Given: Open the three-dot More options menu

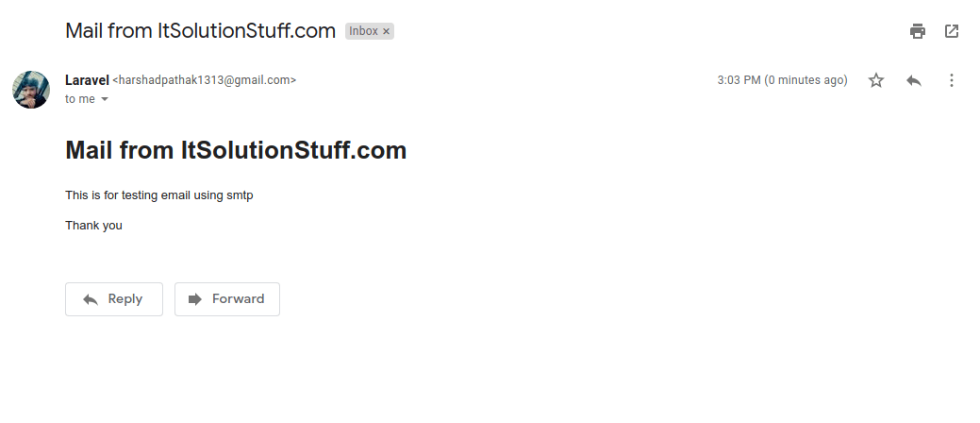Looking at the screenshot, I should (x=952, y=80).
